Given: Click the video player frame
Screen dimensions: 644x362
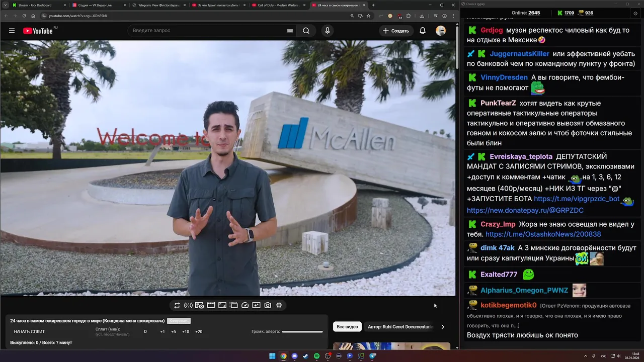Looking at the screenshot, I should click(x=228, y=168).
